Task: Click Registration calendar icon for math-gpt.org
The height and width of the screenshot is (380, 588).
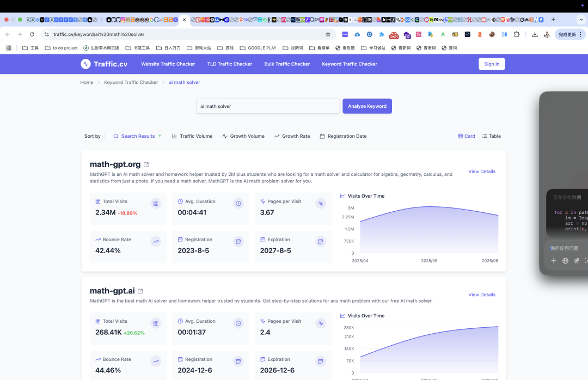Action: pos(238,242)
